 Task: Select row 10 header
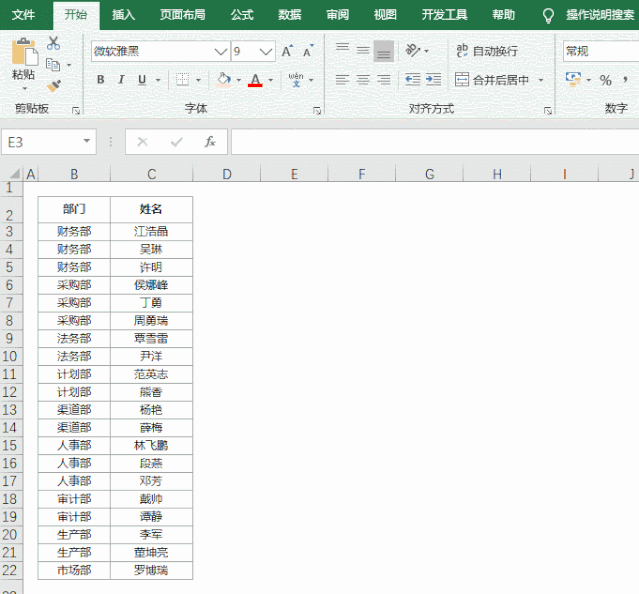(11, 356)
